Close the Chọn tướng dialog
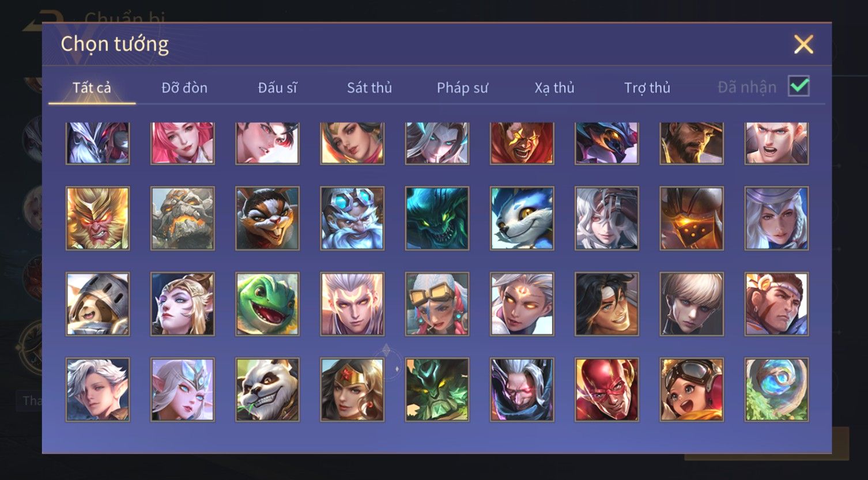 pyautogui.click(x=803, y=44)
